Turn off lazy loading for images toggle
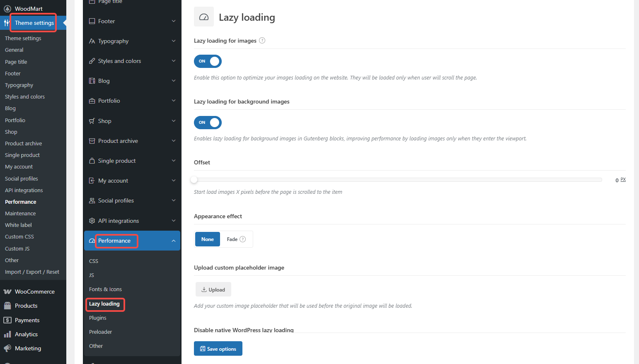This screenshot has height=364, width=639. pos(208,61)
